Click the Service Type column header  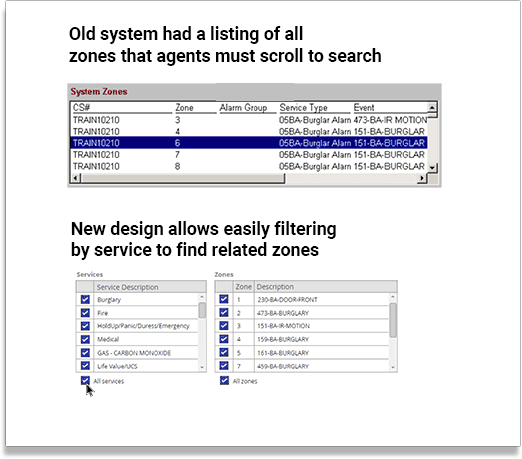coord(314,108)
